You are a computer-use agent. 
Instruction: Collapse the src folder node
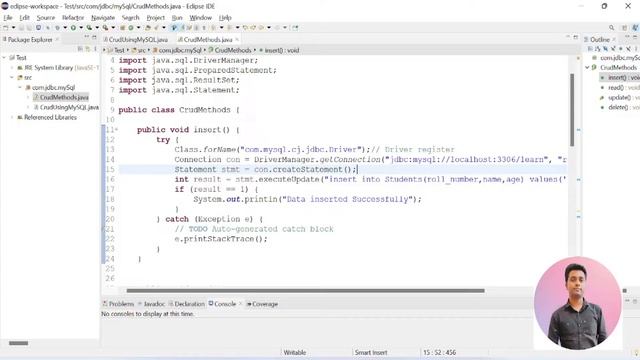(x=12, y=78)
